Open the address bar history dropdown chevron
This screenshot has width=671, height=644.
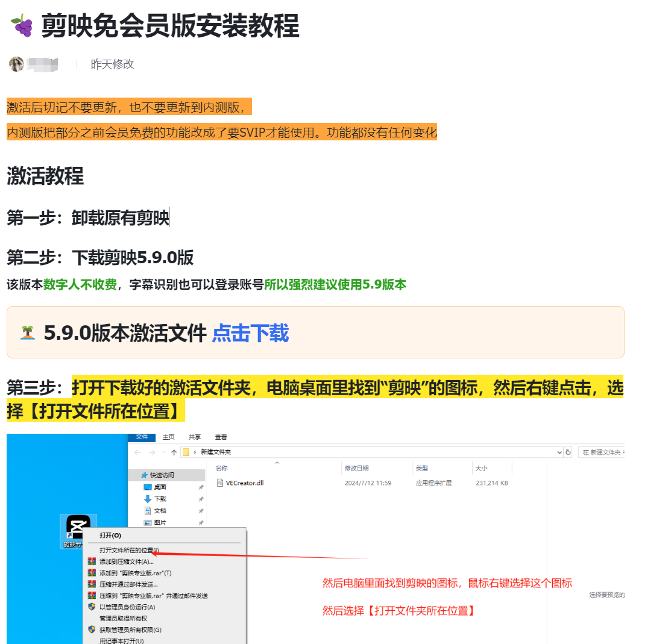(559, 452)
